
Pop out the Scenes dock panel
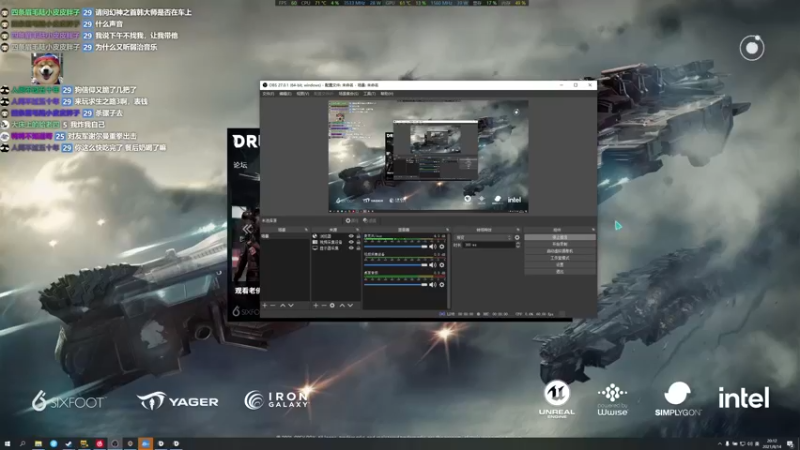pos(306,230)
